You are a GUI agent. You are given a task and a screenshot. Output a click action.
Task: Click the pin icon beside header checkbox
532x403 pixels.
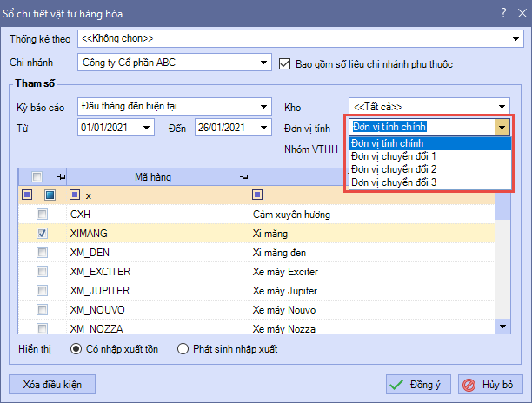coord(60,176)
